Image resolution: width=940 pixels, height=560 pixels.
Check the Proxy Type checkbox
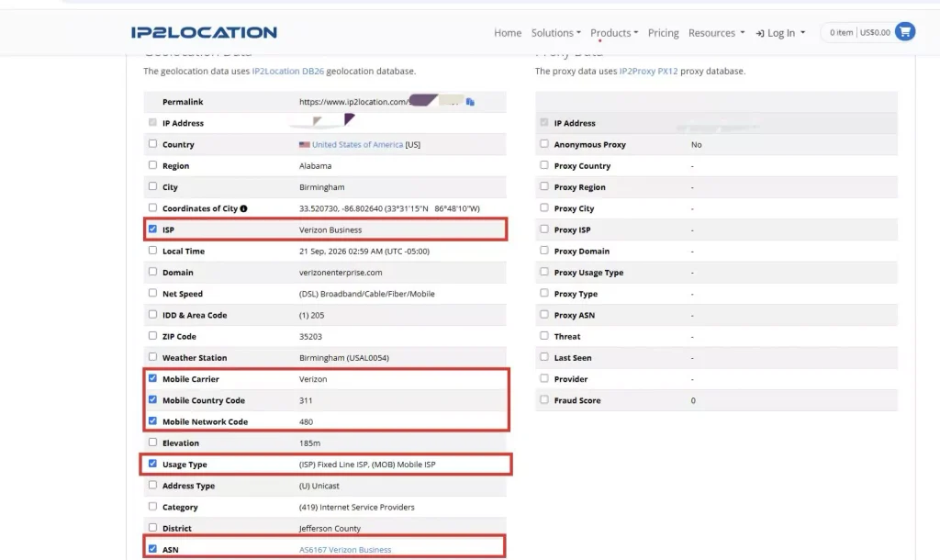(544, 293)
